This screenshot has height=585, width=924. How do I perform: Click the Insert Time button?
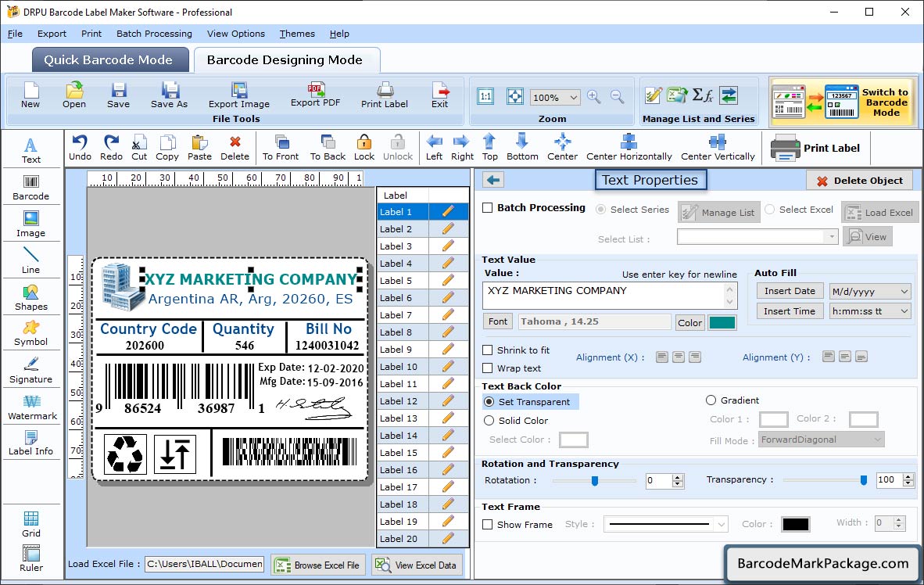pos(790,310)
